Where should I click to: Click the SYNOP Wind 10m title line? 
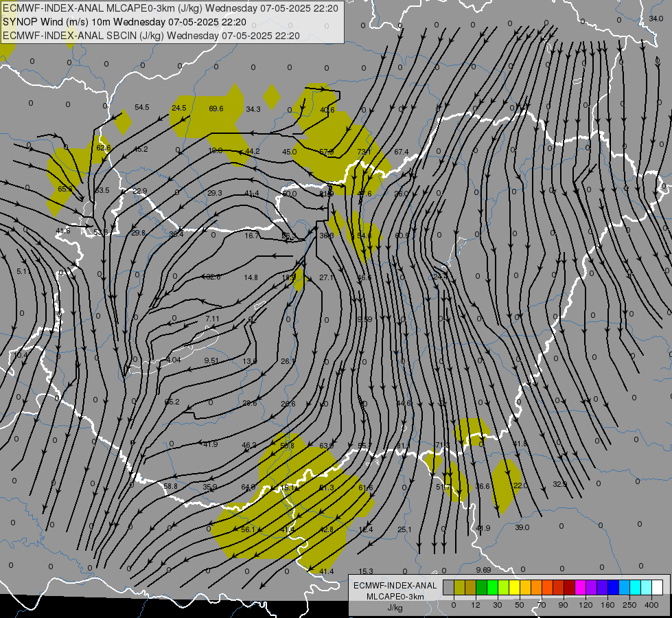click(x=125, y=22)
